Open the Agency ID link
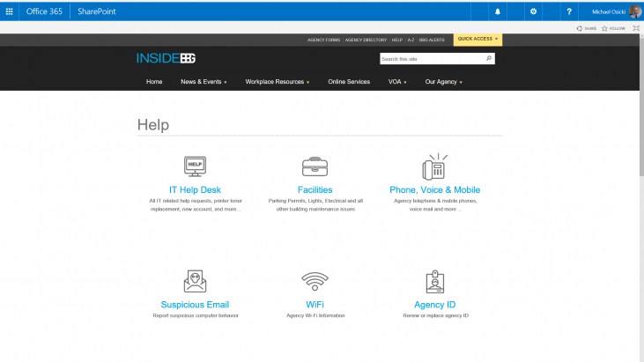Screen dimensions: 644x362 point(435,305)
